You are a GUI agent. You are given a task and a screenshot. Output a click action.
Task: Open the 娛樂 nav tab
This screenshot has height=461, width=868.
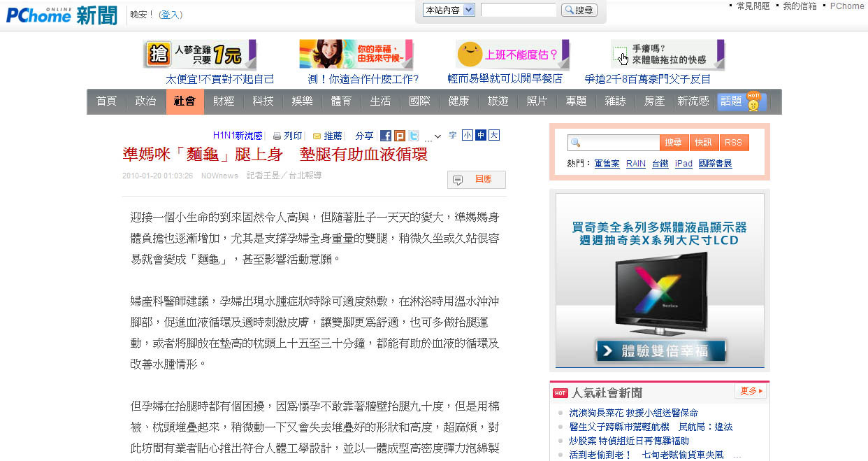302,101
